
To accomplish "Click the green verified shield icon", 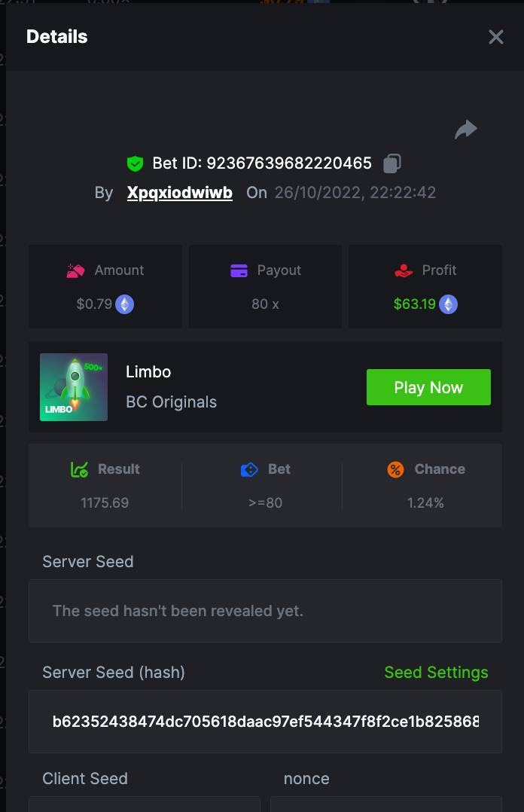I will (135, 163).
